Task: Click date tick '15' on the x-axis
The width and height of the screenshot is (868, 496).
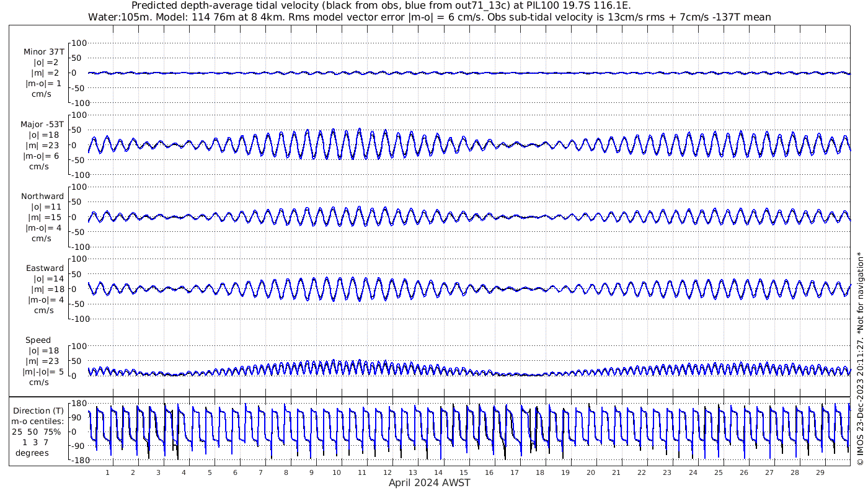Action: point(464,472)
